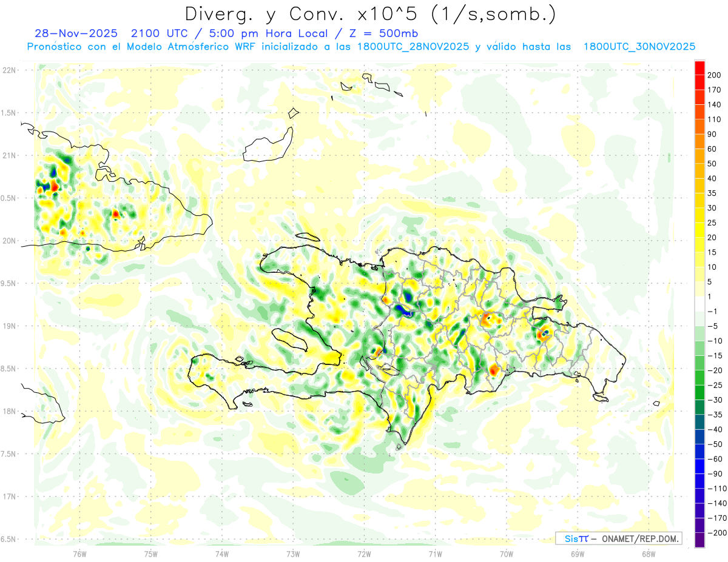Viewport: 728px width, 562px height.
Task: Click the longitude label '75W'
Action: pyautogui.click(x=151, y=554)
